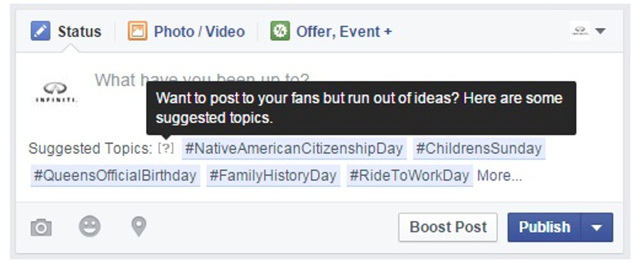Click the suggested topics help [?] icon
Viewport: 644px width, 263px height.
(165, 148)
